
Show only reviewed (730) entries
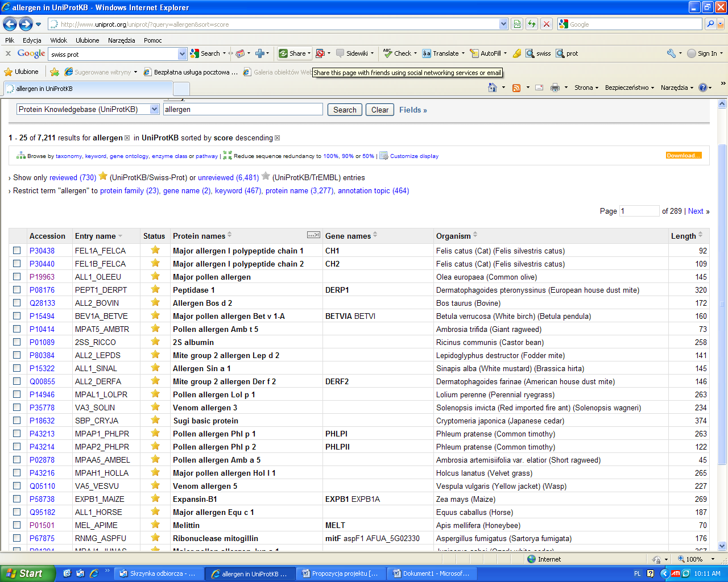click(73, 177)
